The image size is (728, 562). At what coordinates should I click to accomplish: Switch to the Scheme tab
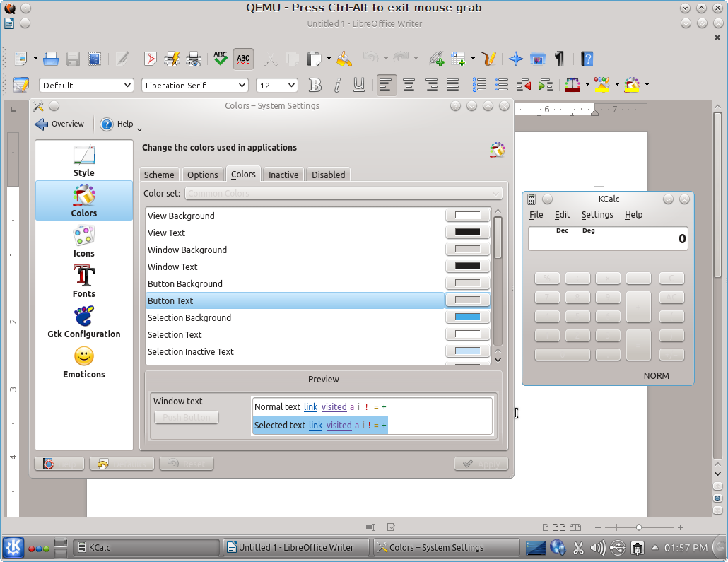pyautogui.click(x=159, y=175)
